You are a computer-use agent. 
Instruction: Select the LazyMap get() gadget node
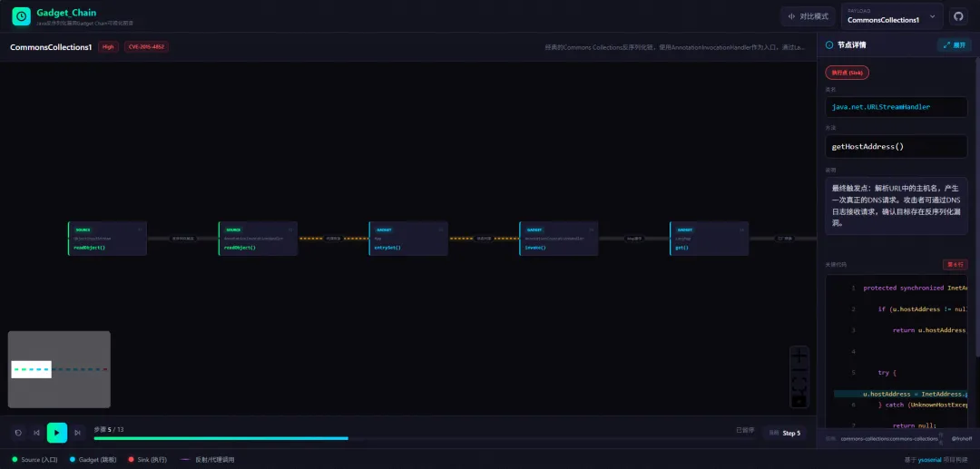710,239
